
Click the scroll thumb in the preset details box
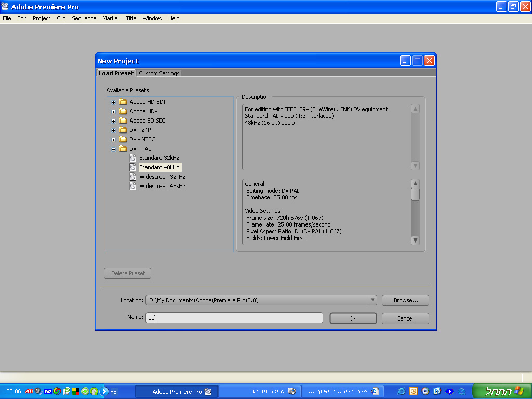click(x=415, y=194)
